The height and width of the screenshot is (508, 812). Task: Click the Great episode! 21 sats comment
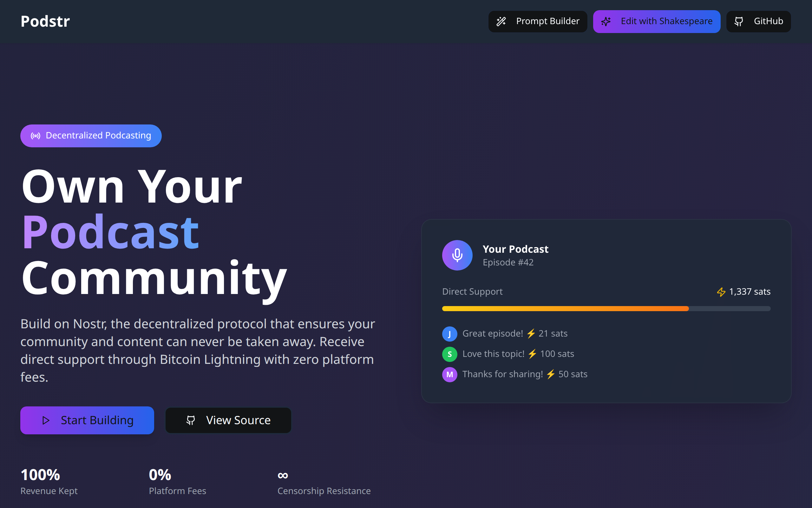tap(515, 334)
